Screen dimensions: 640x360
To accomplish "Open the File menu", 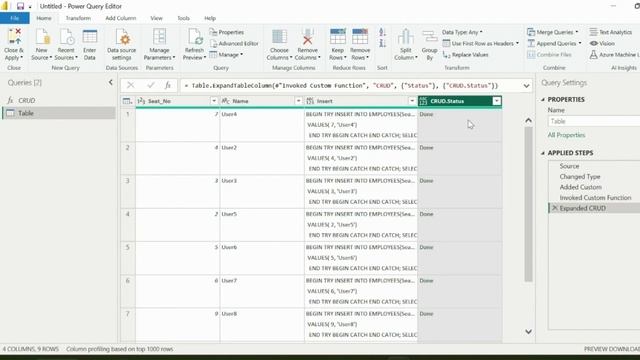I will click(x=15, y=18).
